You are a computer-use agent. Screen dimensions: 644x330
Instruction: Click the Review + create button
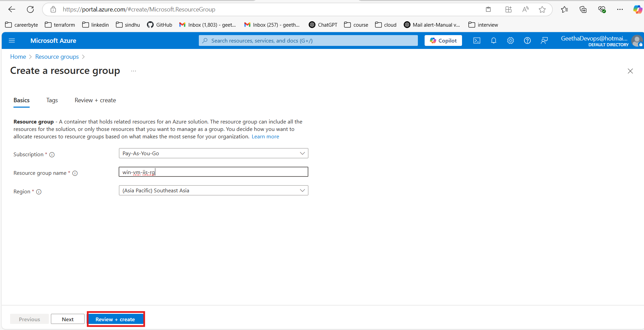tap(116, 319)
